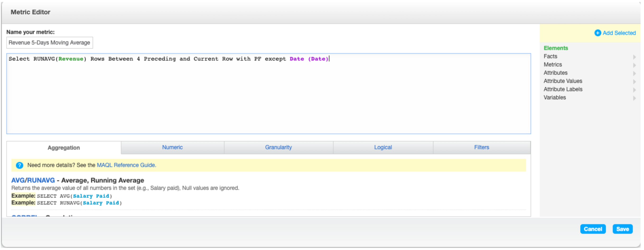Expand the Metrics element list
644x250 pixels.
635,65
